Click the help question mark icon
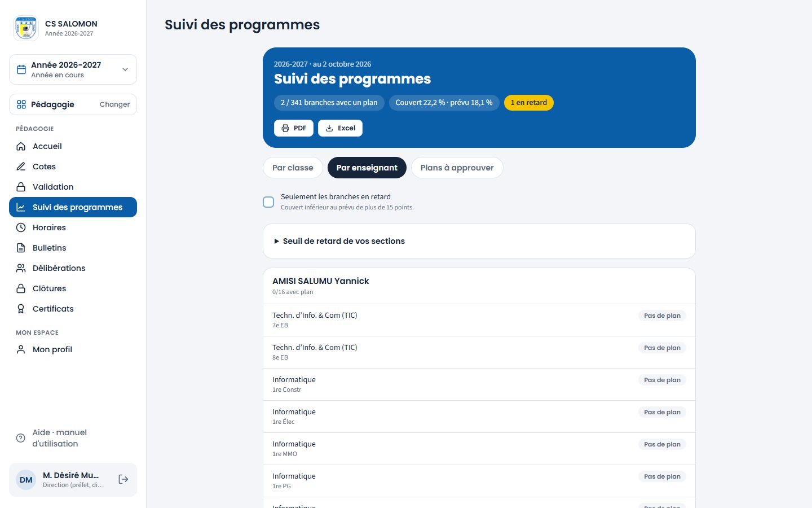This screenshot has width=812, height=508. pyautogui.click(x=21, y=438)
